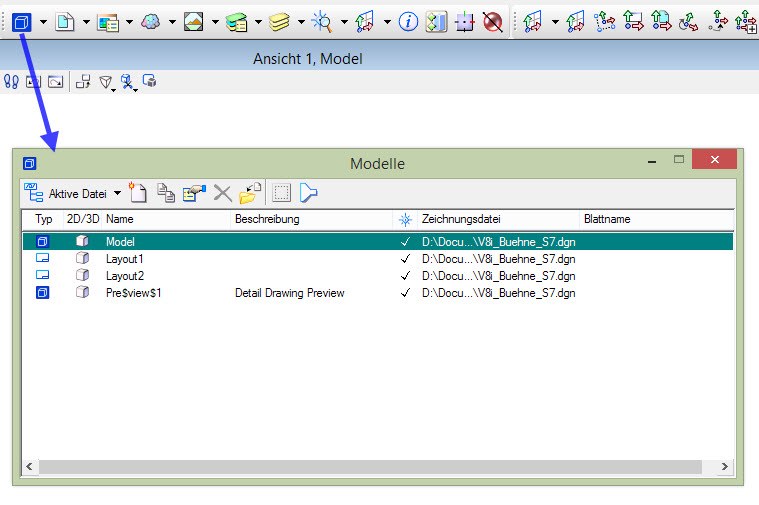Click the Detail Drawing Preview description

(289, 293)
